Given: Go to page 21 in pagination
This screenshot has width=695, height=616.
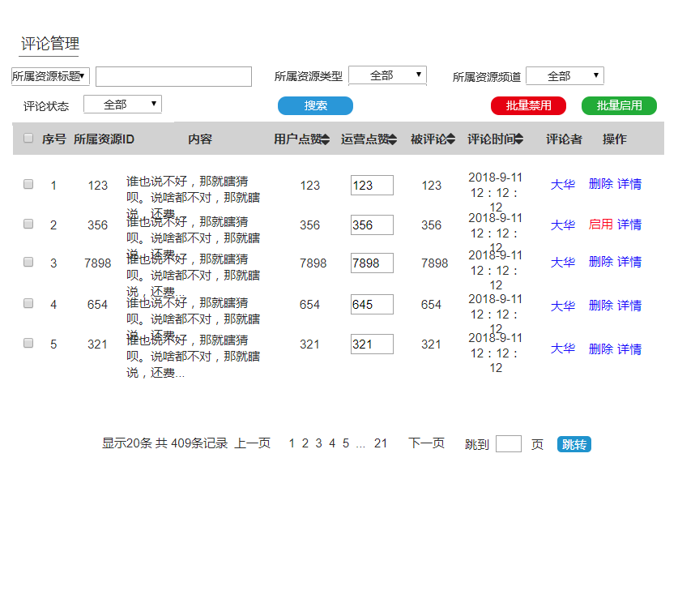Looking at the screenshot, I should coord(381,443).
